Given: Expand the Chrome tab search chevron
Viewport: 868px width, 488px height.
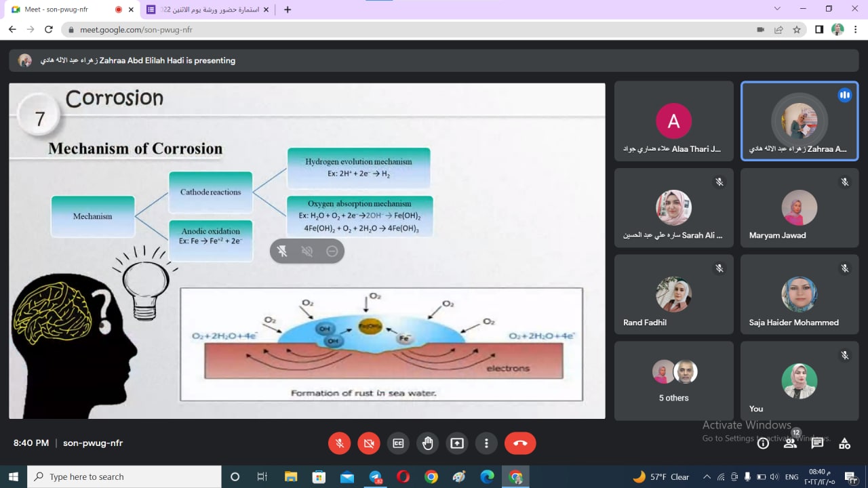Looking at the screenshot, I should click(x=777, y=9).
